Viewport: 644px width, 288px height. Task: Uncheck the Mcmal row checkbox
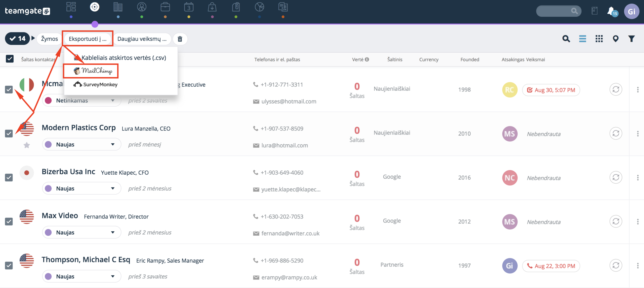pyautogui.click(x=9, y=89)
